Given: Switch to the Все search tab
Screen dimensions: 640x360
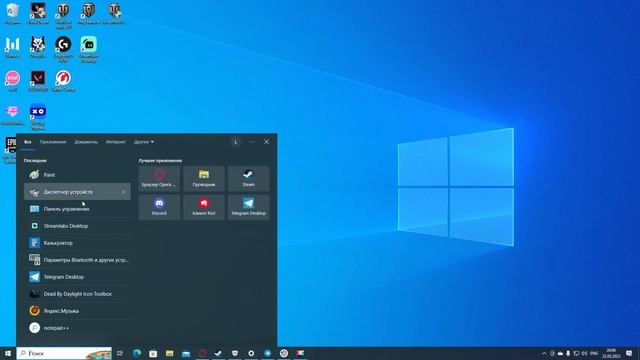Looking at the screenshot, I should pyautogui.click(x=28, y=142).
